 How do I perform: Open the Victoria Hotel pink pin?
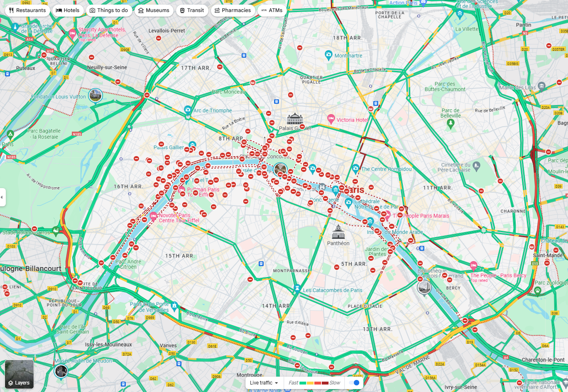(331, 119)
